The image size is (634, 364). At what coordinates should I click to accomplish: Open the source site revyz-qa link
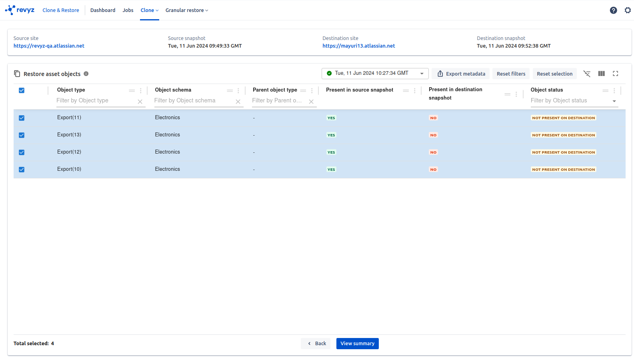(x=49, y=46)
